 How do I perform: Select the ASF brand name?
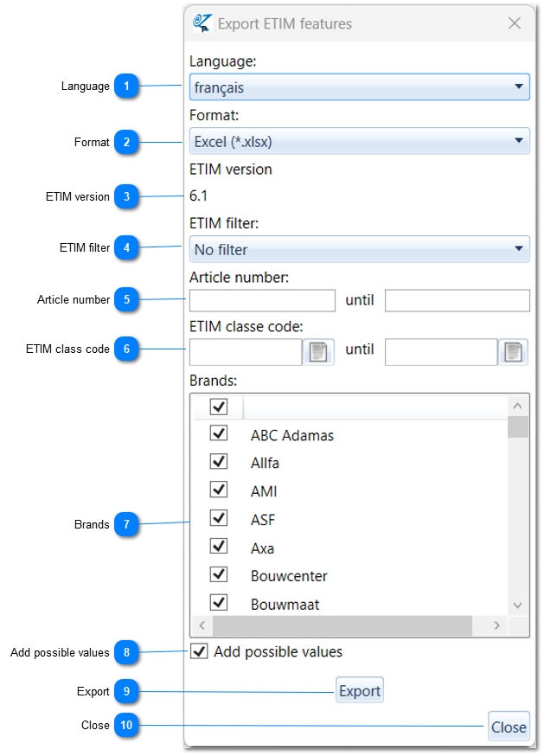coord(263,520)
